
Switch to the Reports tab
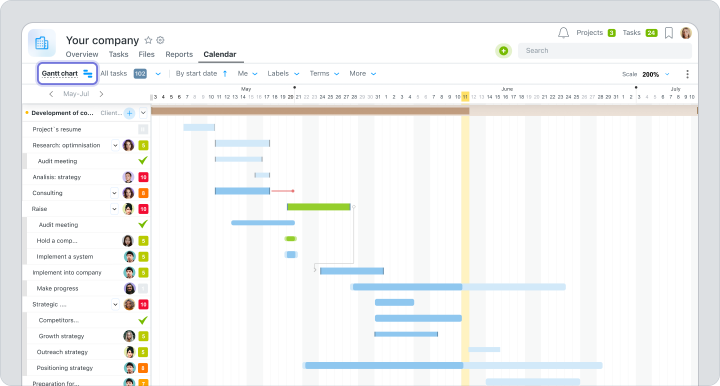coord(179,54)
